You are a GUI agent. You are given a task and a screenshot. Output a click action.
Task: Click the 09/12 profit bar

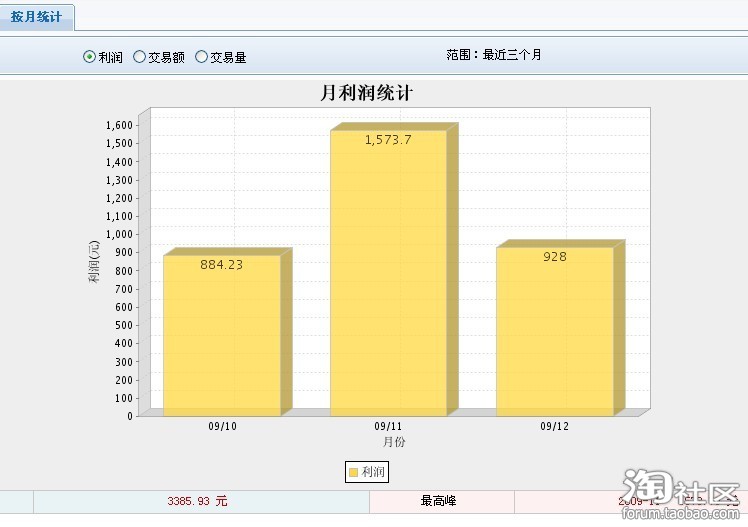coord(554,340)
